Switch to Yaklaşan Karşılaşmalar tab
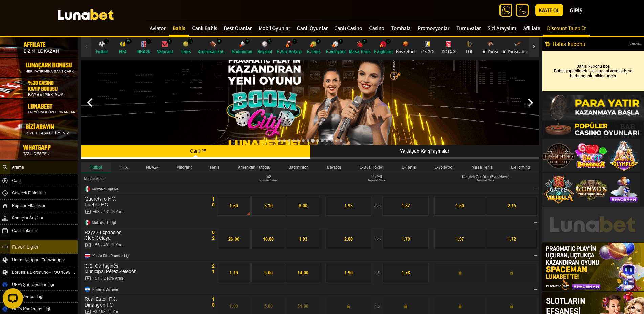Viewport: 644px width, 314px height. pyautogui.click(x=424, y=151)
